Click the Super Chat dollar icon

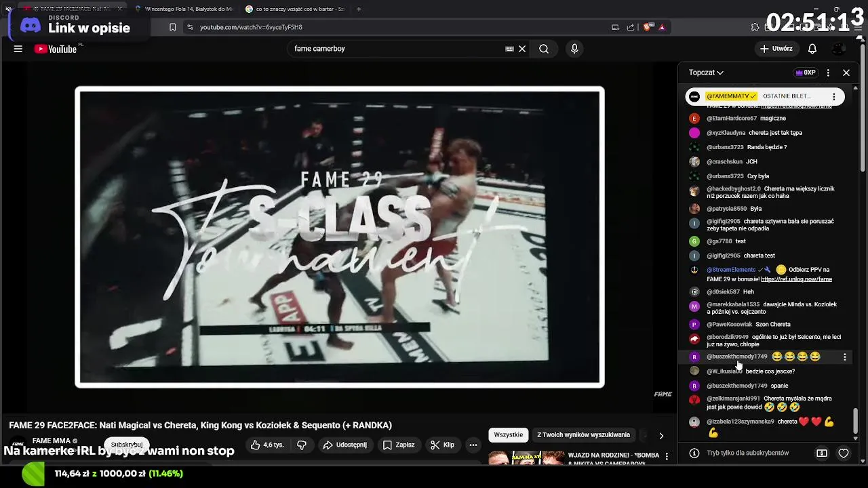(x=822, y=453)
